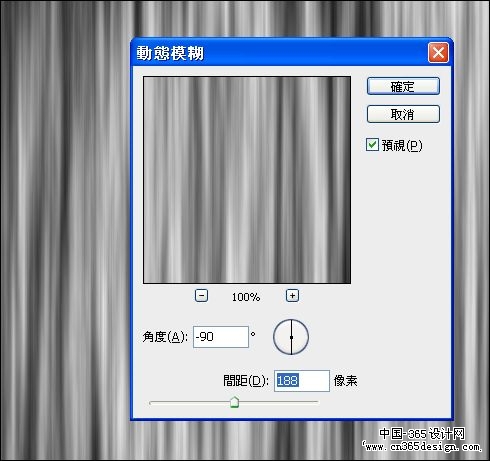Open the www.cn365design.com watermark link

point(422,447)
